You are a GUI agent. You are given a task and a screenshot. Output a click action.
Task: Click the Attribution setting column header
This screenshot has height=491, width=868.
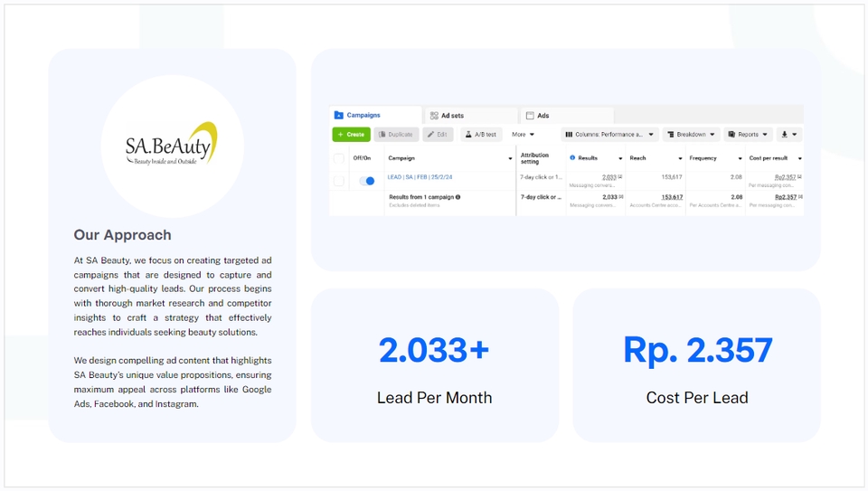534,158
